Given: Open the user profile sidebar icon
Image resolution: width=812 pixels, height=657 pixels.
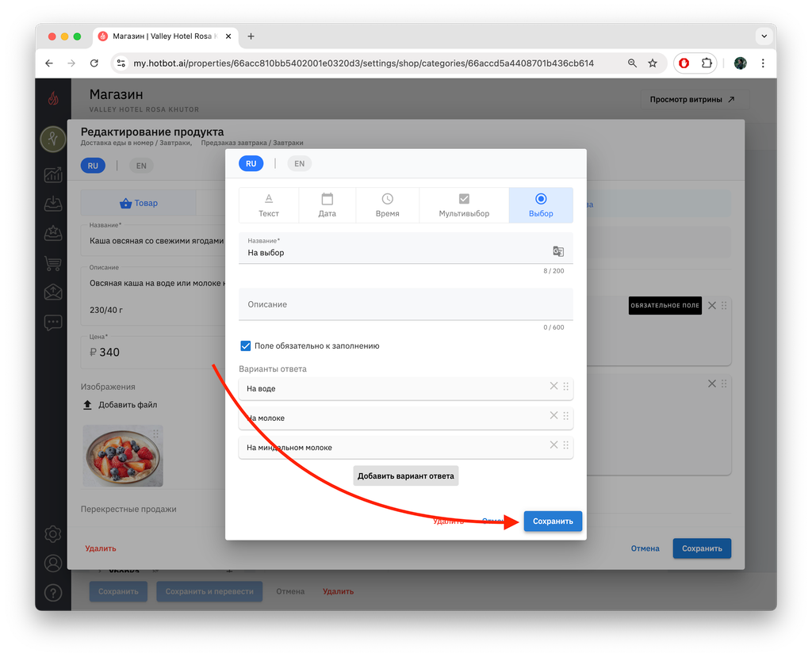Looking at the screenshot, I should (x=53, y=563).
